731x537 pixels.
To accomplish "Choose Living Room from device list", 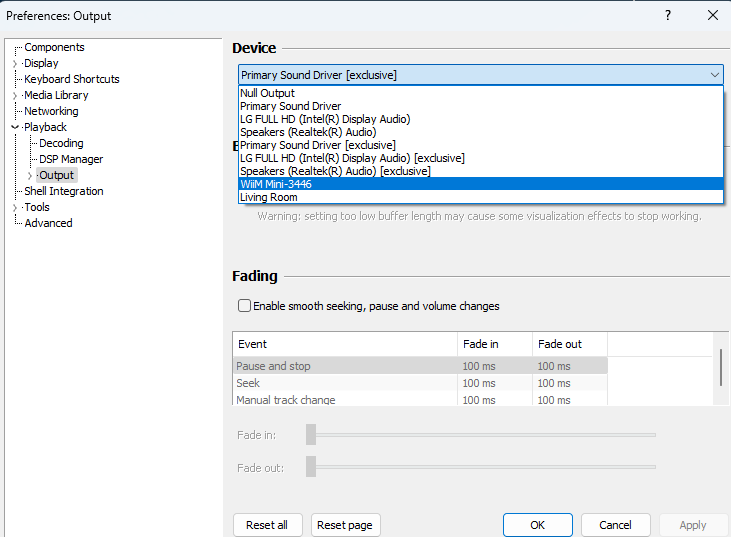I will (268, 197).
